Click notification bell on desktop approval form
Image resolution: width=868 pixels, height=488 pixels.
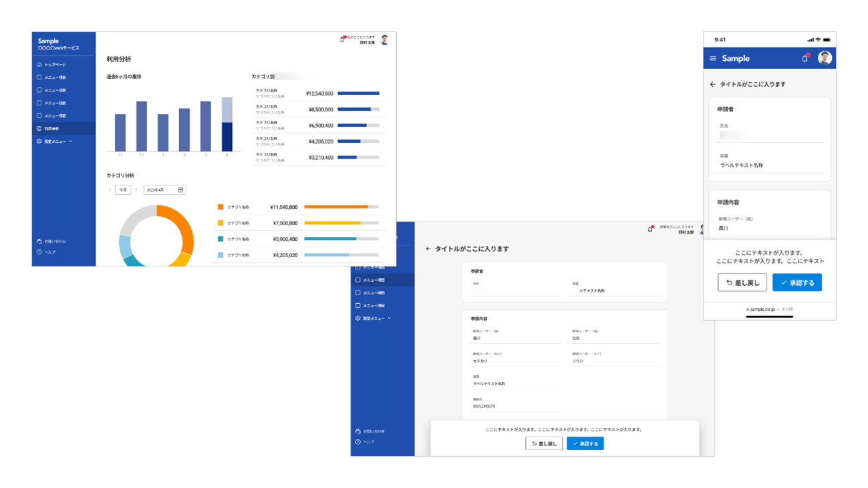point(650,229)
